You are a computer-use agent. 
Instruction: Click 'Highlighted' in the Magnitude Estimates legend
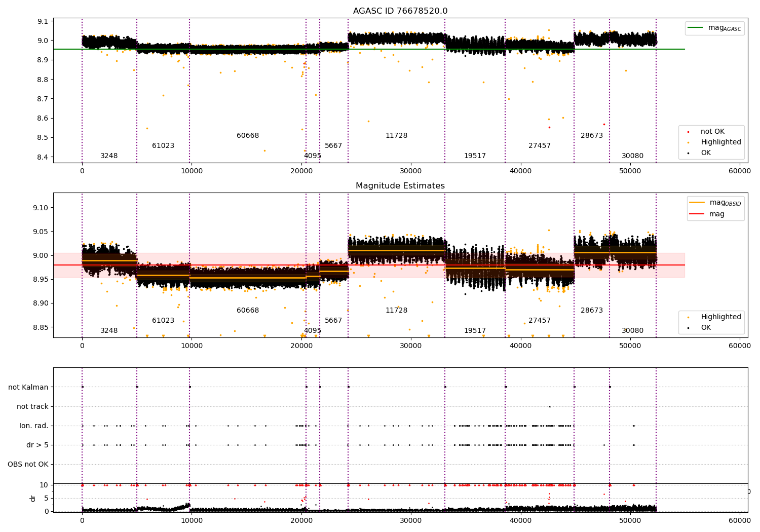coord(714,317)
